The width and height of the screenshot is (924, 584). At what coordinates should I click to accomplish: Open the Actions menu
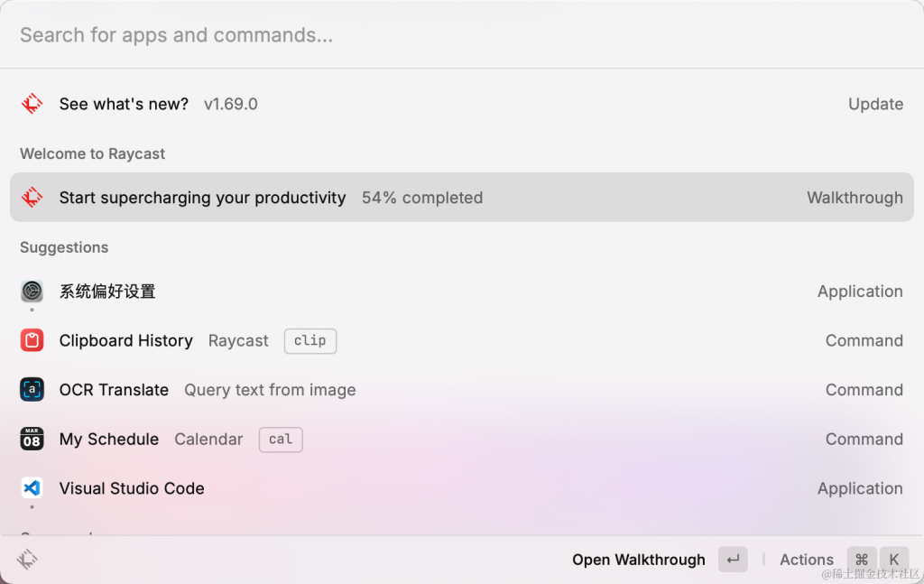(807, 560)
